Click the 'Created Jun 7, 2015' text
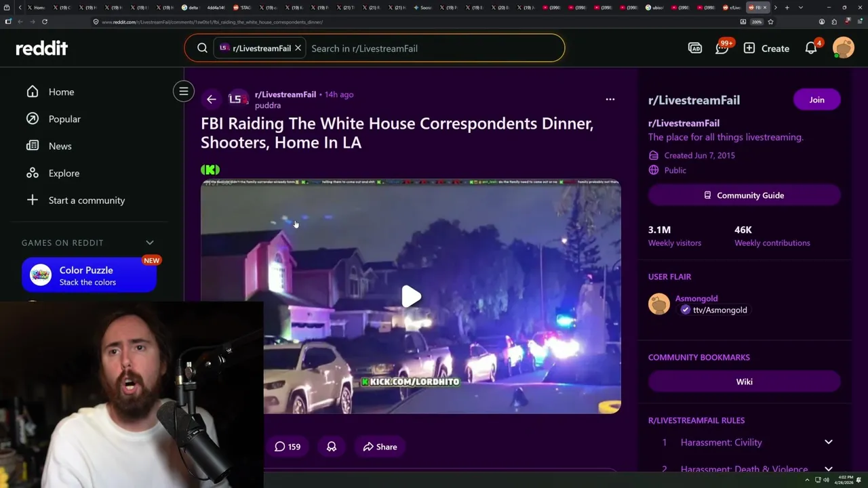Viewport: 868px width, 488px height. (700, 155)
